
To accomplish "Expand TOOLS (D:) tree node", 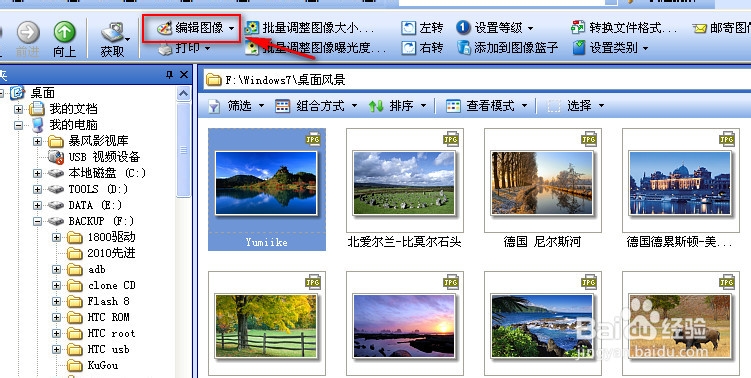I will pyautogui.click(x=37, y=189).
